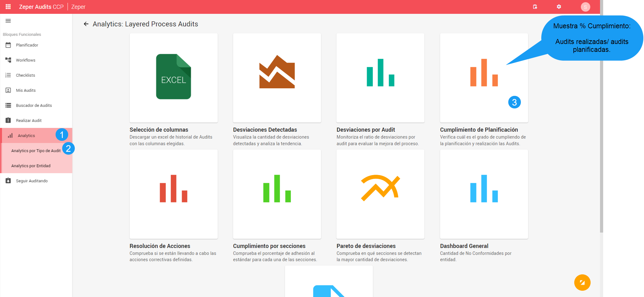Image resolution: width=644 pixels, height=297 pixels.
Task: Select Checklists in the sidebar
Action: [x=36, y=75]
